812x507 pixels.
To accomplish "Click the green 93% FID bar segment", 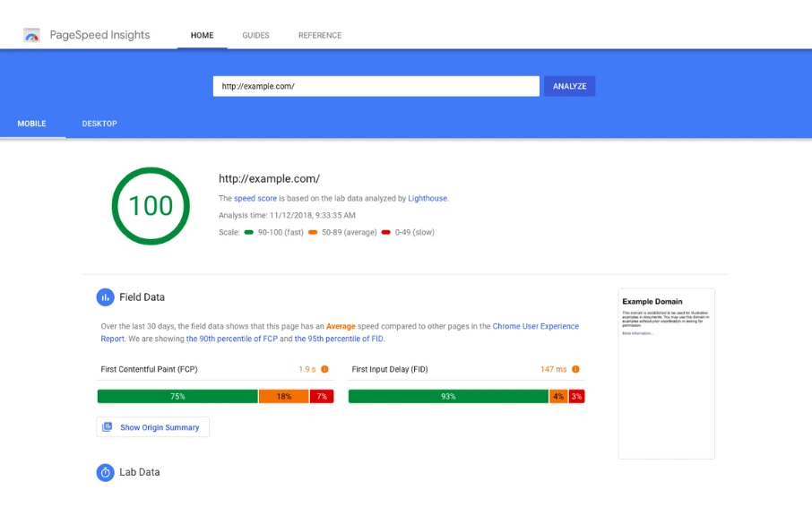I will pos(448,396).
